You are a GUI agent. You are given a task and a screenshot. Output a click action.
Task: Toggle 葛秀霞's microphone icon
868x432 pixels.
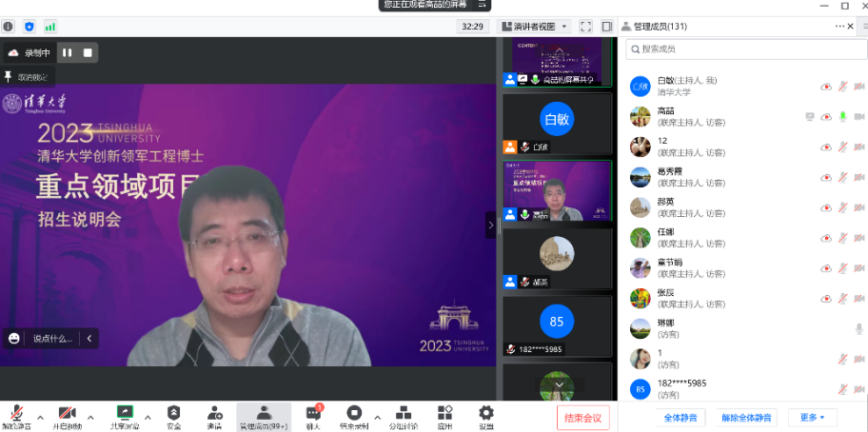point(842,177)
